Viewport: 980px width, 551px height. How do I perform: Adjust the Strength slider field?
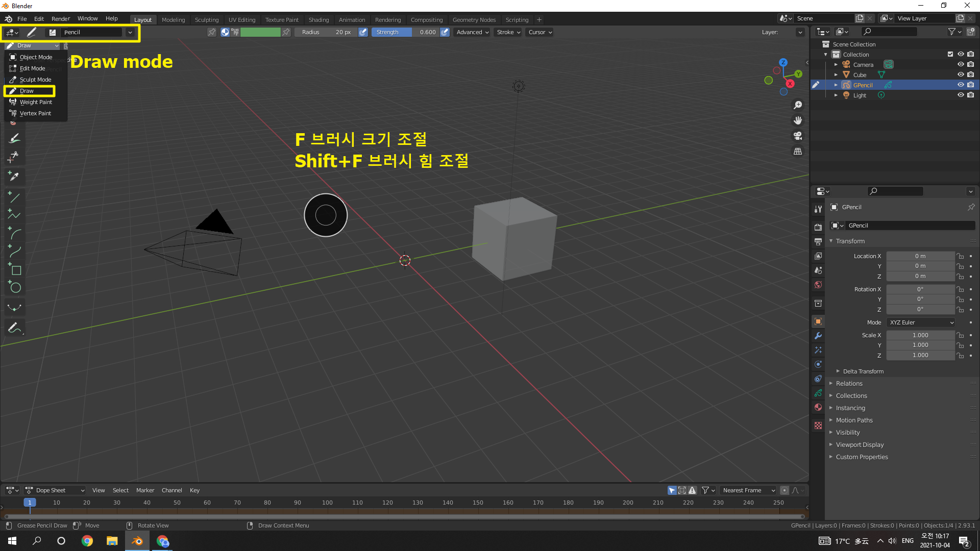[405, 32]
